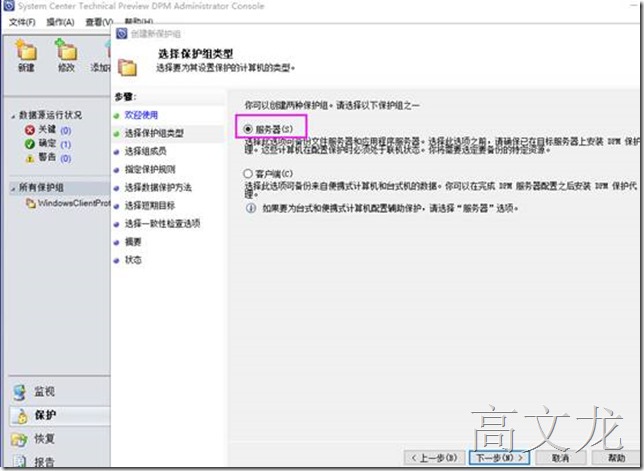Viewport: 644px width, 471px height.
Task: Collapse the 数据源运行状况 tree section
Action: (x=13, y=116)
